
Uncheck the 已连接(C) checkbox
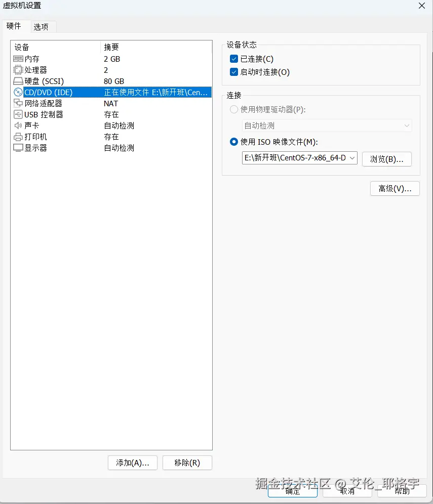click(x=233, y=58)
